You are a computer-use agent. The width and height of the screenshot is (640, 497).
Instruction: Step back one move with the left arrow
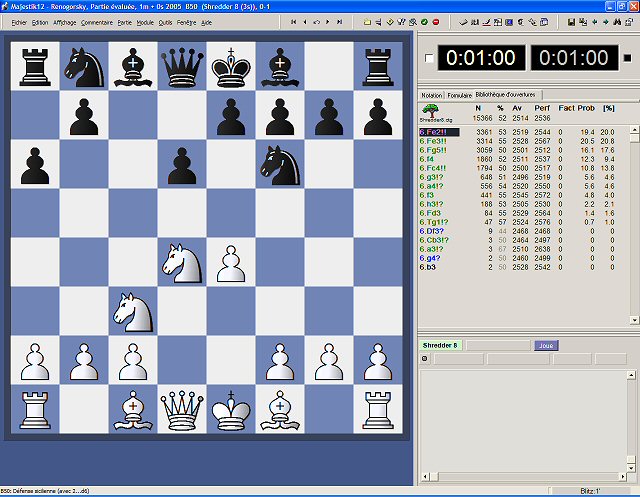click(305, 21)
